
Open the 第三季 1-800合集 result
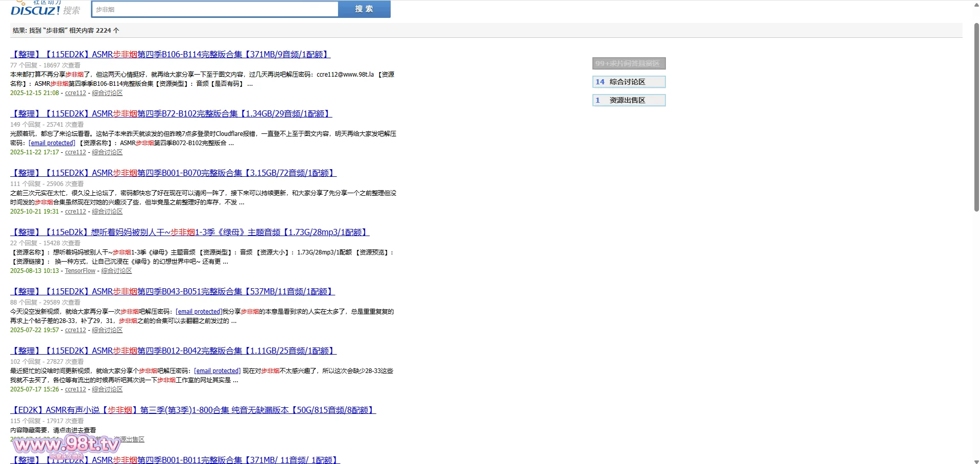coord(193,410)
